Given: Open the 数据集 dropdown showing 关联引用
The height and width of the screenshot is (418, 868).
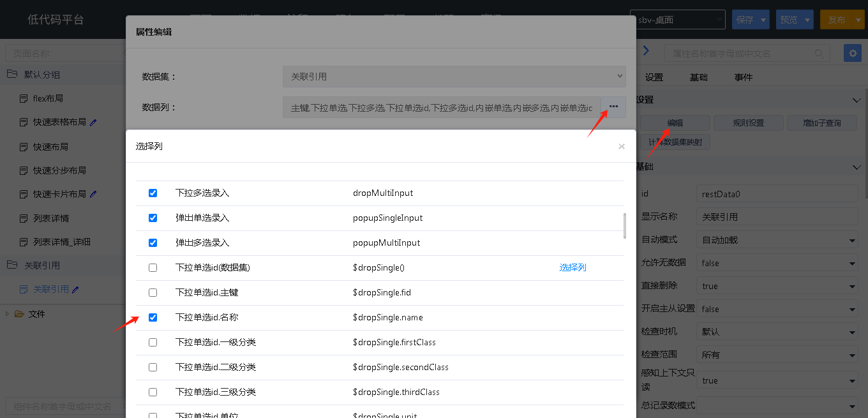Looking at the screenshot, I should (x=454, y=77).
